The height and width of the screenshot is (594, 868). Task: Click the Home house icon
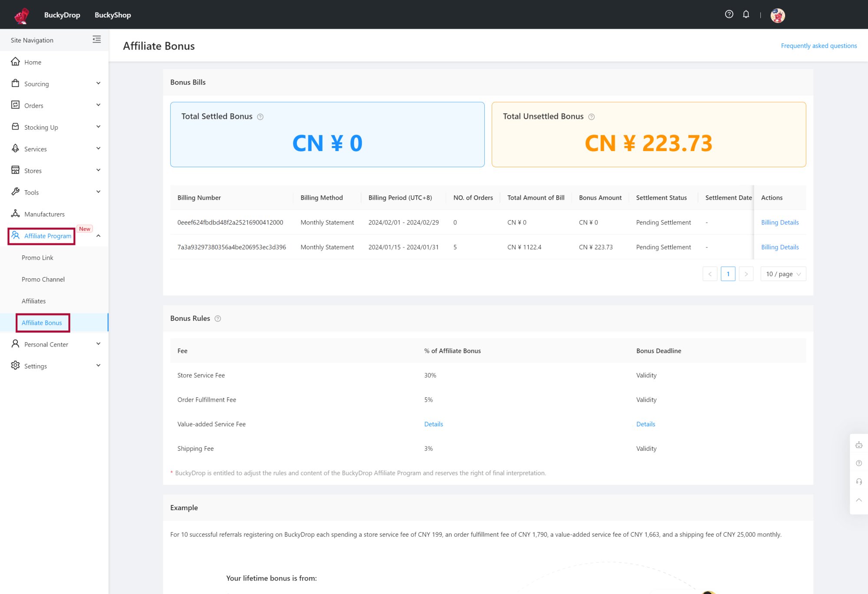coord(16,62)
